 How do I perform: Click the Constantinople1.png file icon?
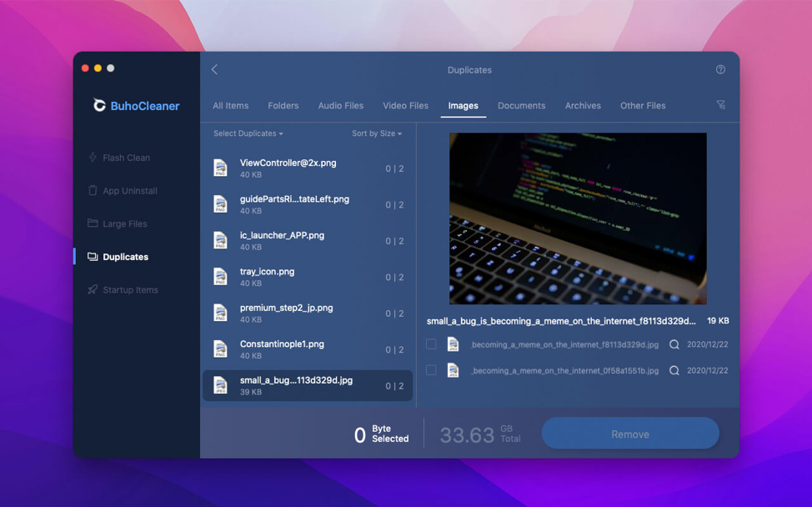(x=221, y=349)
